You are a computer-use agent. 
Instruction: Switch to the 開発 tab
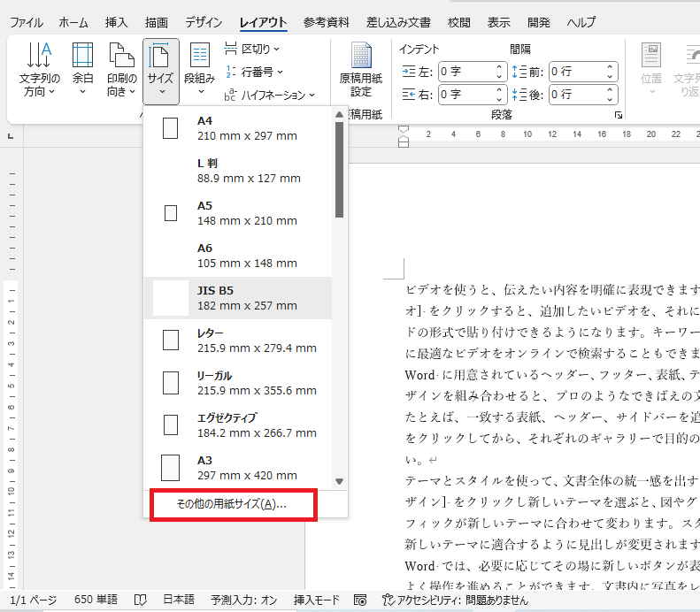(x=538, y=22)
